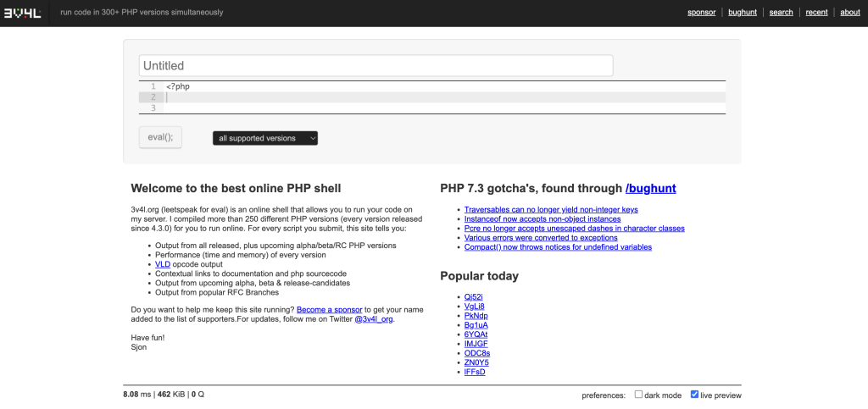Follow the Become a sponsor link

click(x=329, y=310)
